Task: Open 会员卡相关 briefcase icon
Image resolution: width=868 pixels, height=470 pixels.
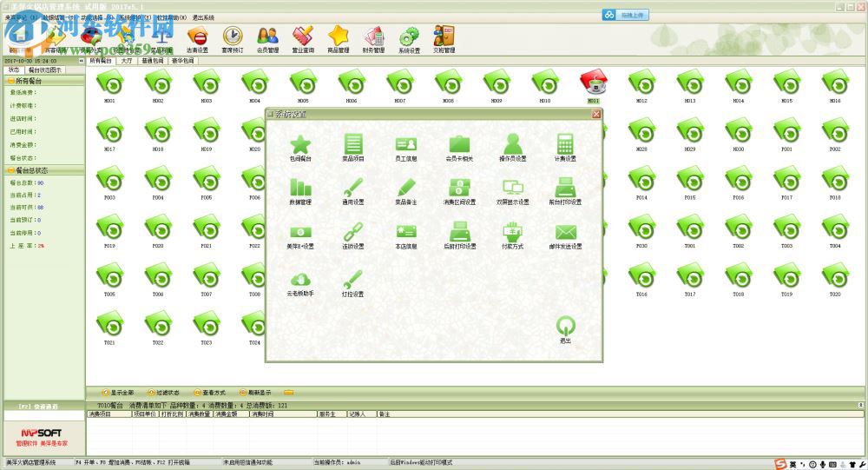Action: 459,145
